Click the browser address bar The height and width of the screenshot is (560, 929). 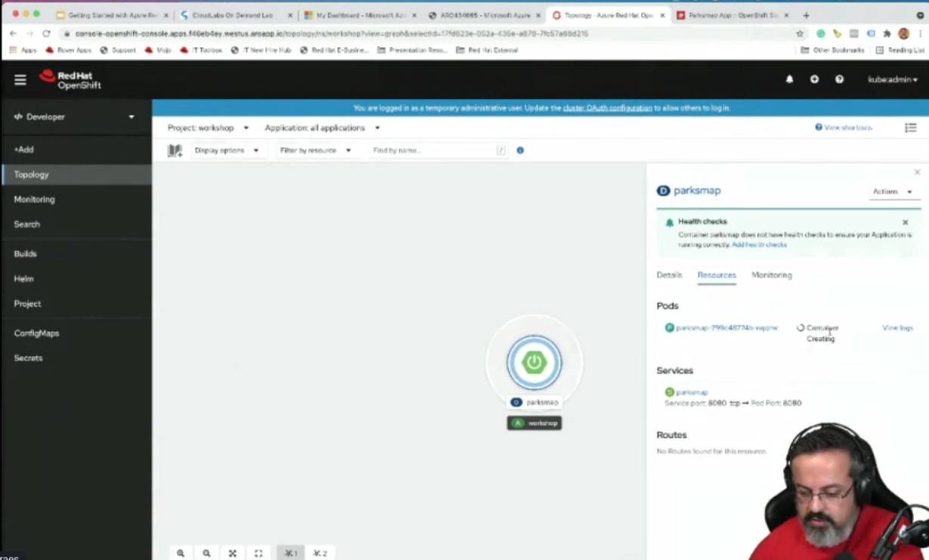(x=423, y=33)
